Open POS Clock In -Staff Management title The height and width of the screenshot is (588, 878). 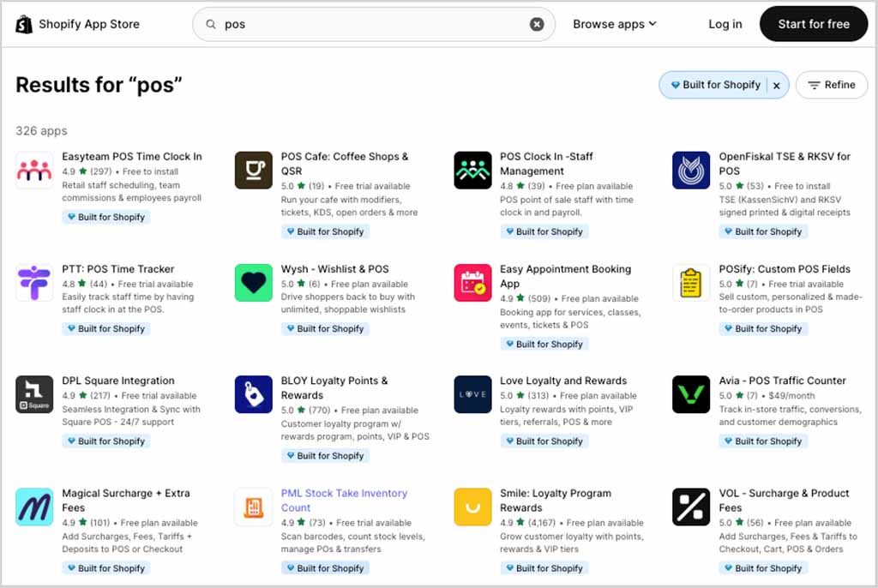(546, 164)
